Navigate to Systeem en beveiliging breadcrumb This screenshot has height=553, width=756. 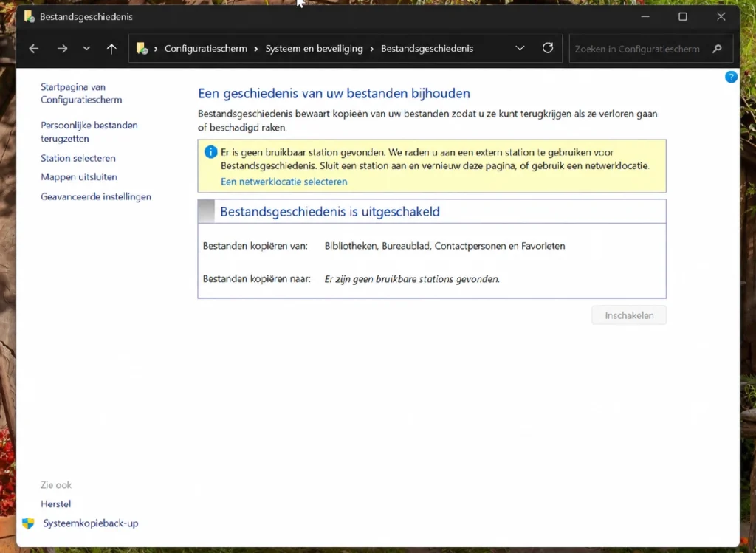(314, 49)
